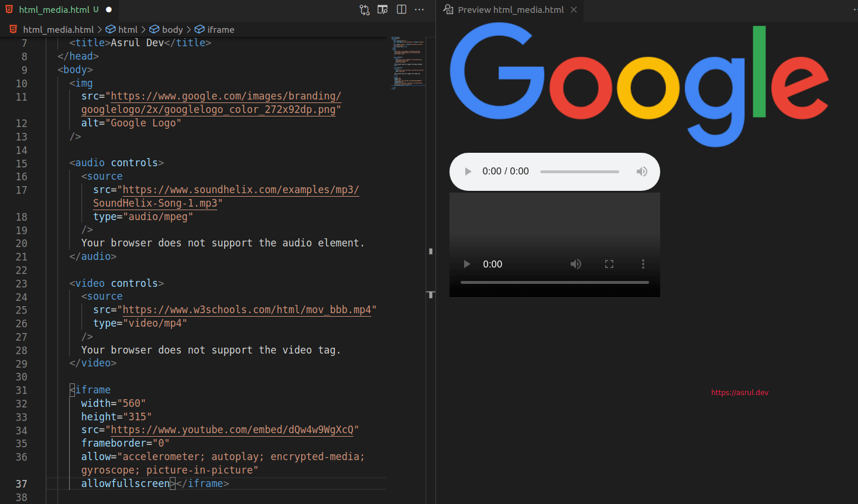Switch to Preview html_media.html tab
858x504 pixels.
pos(510,10)
